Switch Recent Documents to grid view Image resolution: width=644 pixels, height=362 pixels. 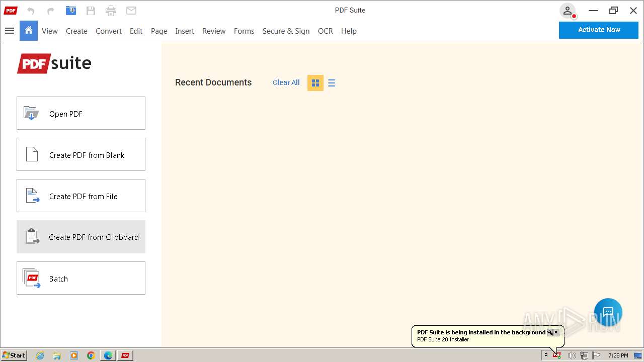pos(315,83)
